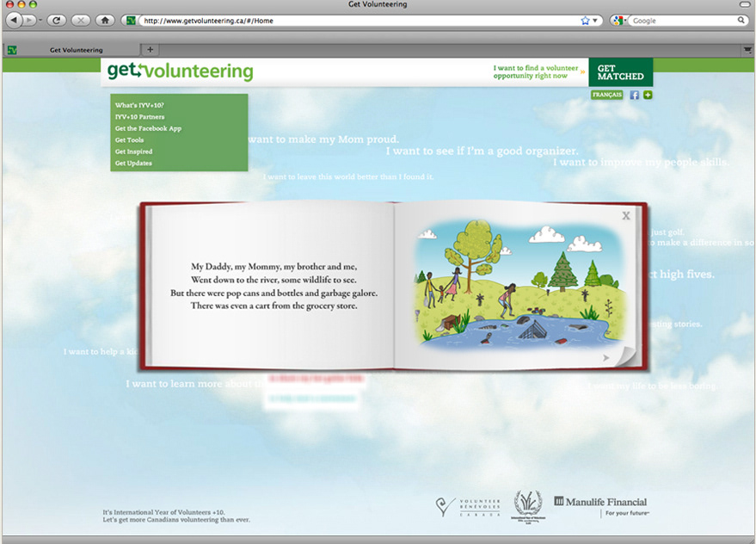Image resolution: width=756 pixels, height=544 pixels.
Task: Open the Volunteer Bénévoles Canada logo
Action: click(x=468, y=507)
